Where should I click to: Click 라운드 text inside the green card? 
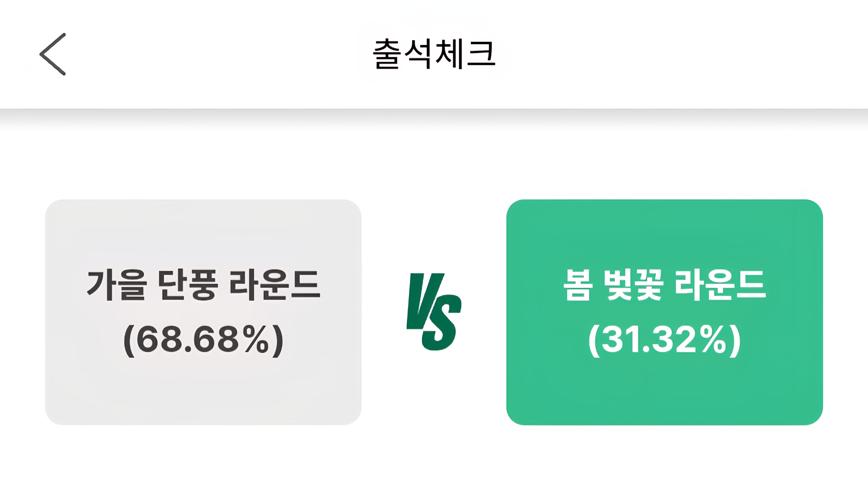pos(721,285)
